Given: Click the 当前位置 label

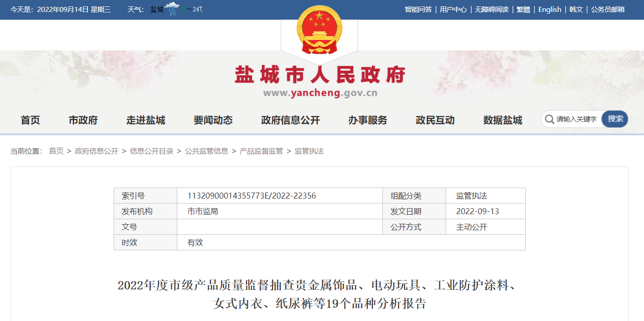Looking at the screenshot, I should pos(26,151).
